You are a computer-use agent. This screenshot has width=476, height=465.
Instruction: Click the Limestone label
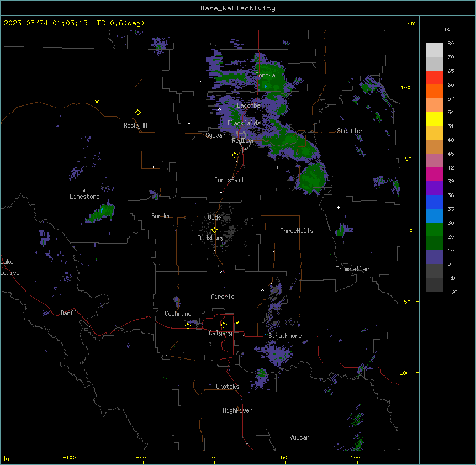84,197
